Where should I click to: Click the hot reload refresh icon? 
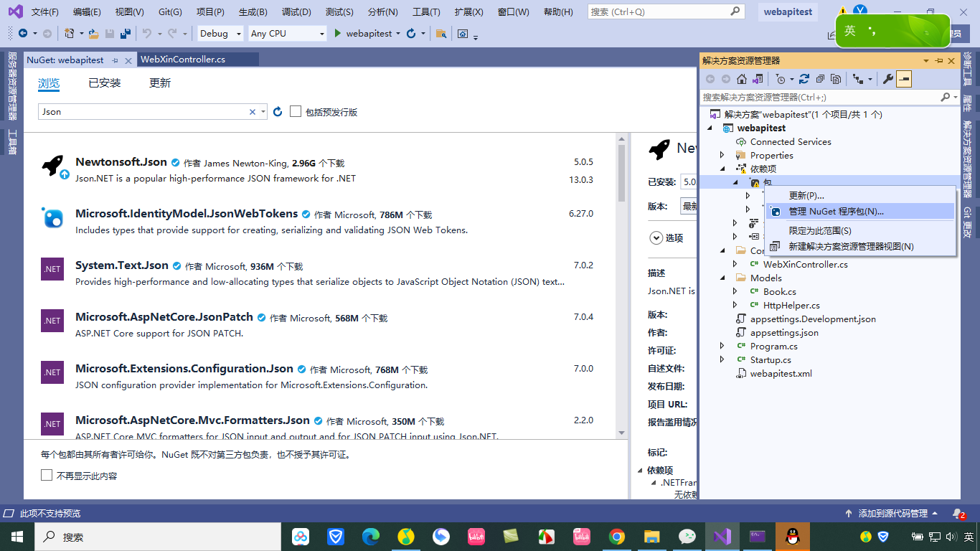pyautogui.click(x=411, y=34)
